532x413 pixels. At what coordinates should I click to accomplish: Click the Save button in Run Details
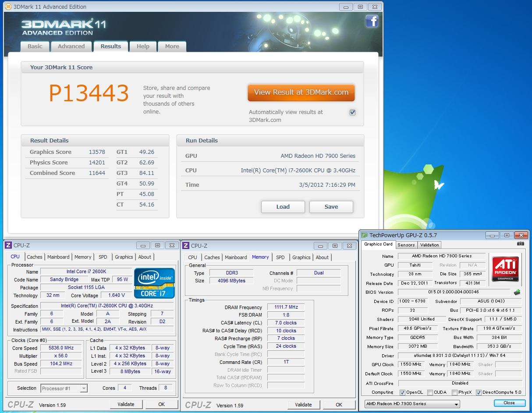click(331, 207)
